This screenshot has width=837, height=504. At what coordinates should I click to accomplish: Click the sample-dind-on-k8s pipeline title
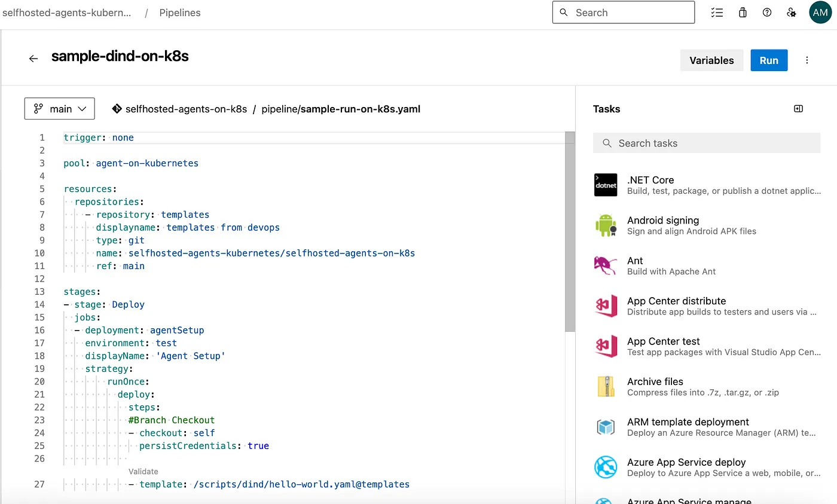(x=120, y=57)
